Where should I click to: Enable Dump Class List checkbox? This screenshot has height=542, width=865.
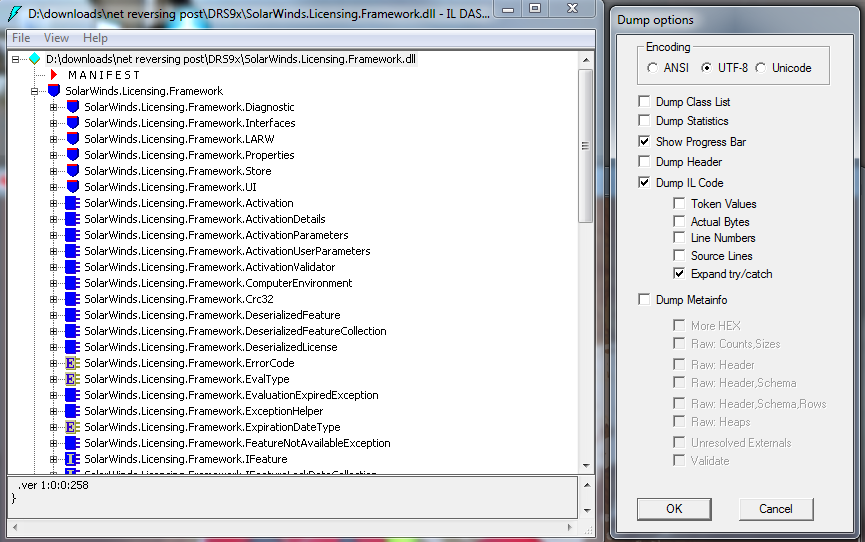[x=644, y=101]
